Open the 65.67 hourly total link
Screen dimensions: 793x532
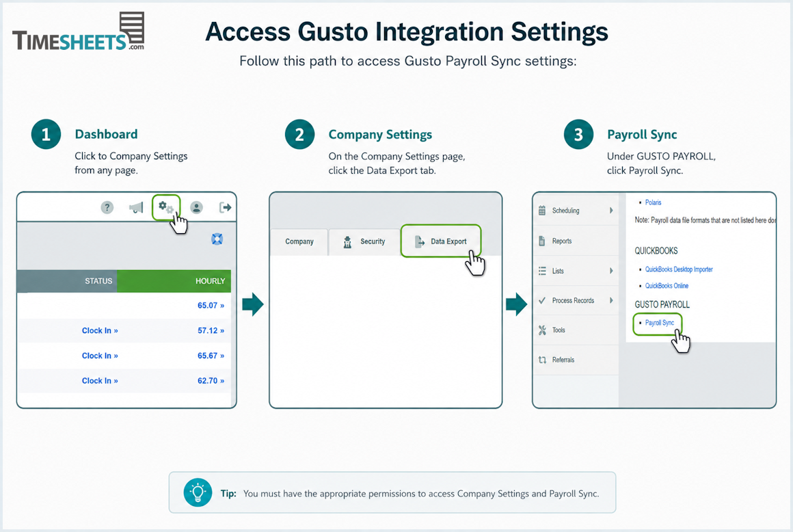[211, 356]
